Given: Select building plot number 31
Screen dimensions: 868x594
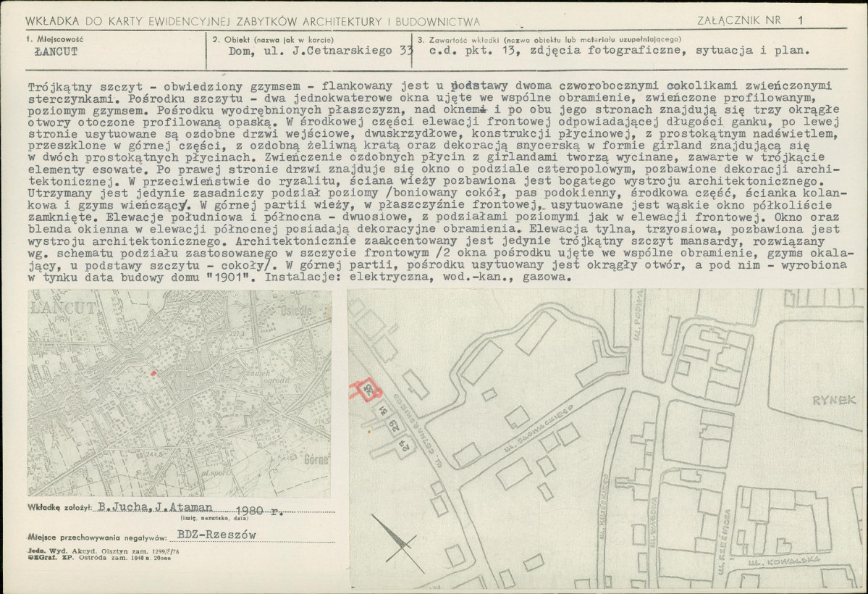Looking at the screenshot, I should click(x=382, y=411).
